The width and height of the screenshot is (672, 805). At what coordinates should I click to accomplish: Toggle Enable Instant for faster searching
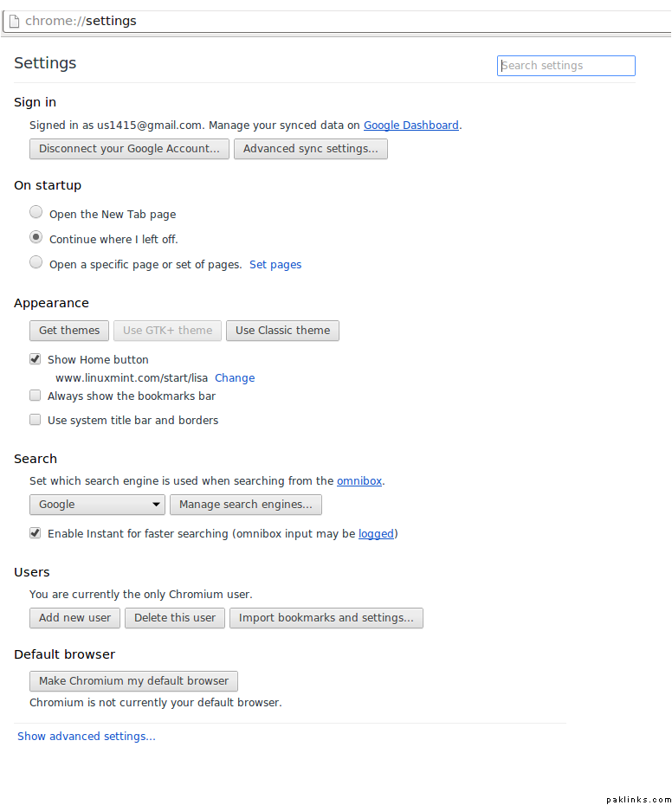pos(36,533)
